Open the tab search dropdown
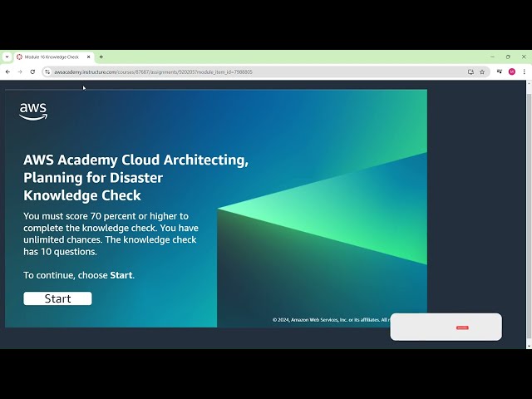Image resolution: width=532 pixels, height=399 pixels. tap(7, 57)
